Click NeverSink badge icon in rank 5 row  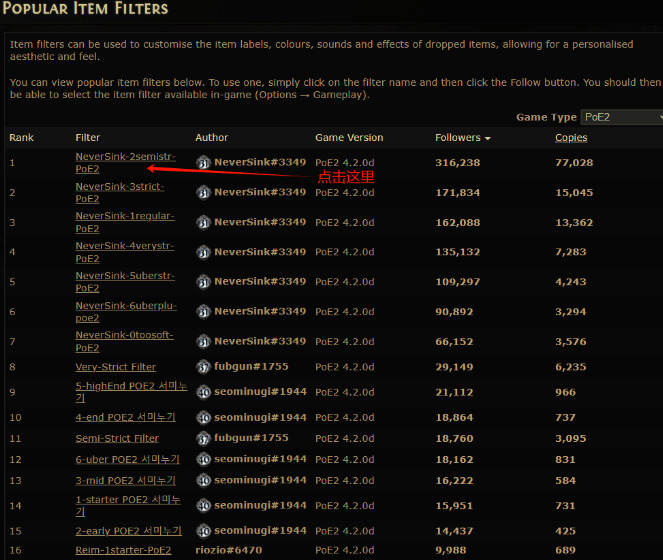[203, 282]
